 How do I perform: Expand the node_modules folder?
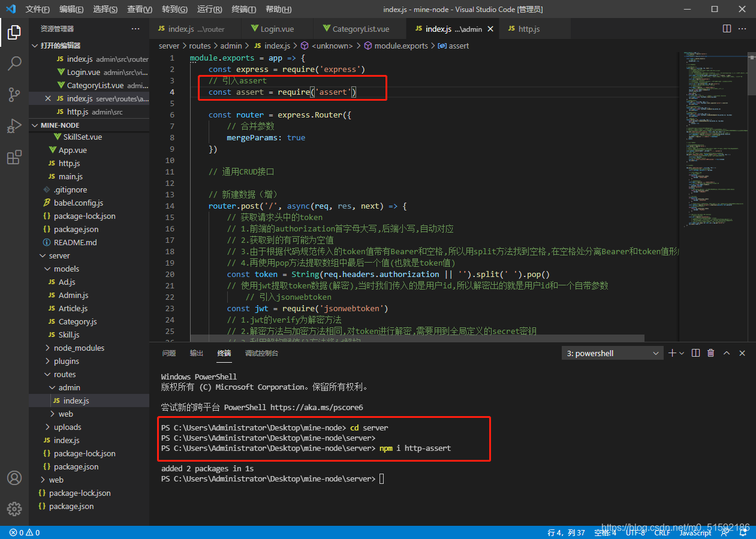click(79, 348)
